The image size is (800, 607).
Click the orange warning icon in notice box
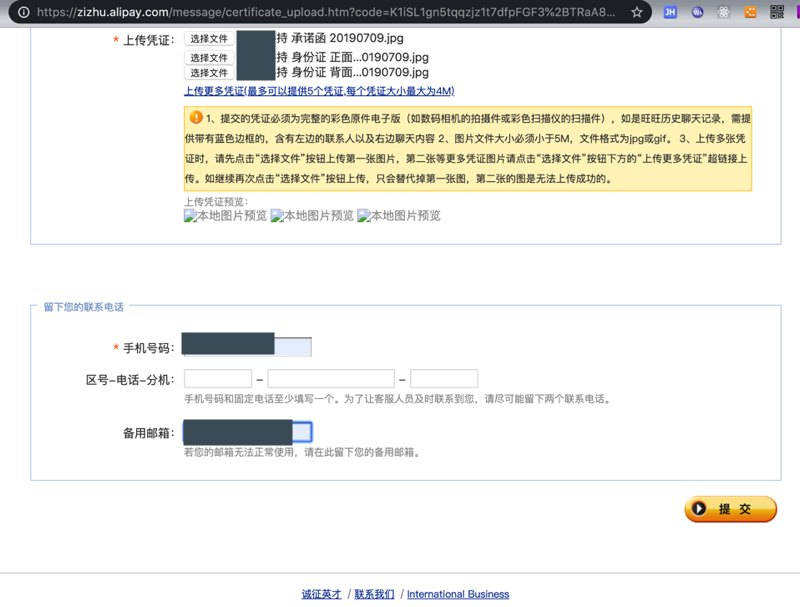[x=196, y=118]
